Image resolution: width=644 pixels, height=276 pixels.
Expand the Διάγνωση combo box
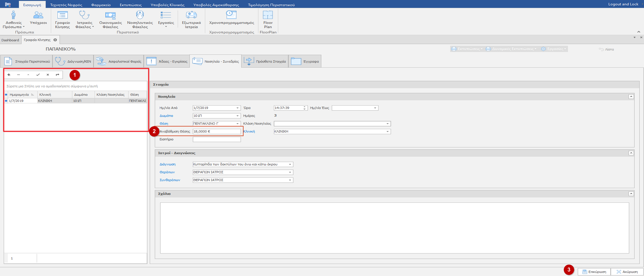[290, 164]
